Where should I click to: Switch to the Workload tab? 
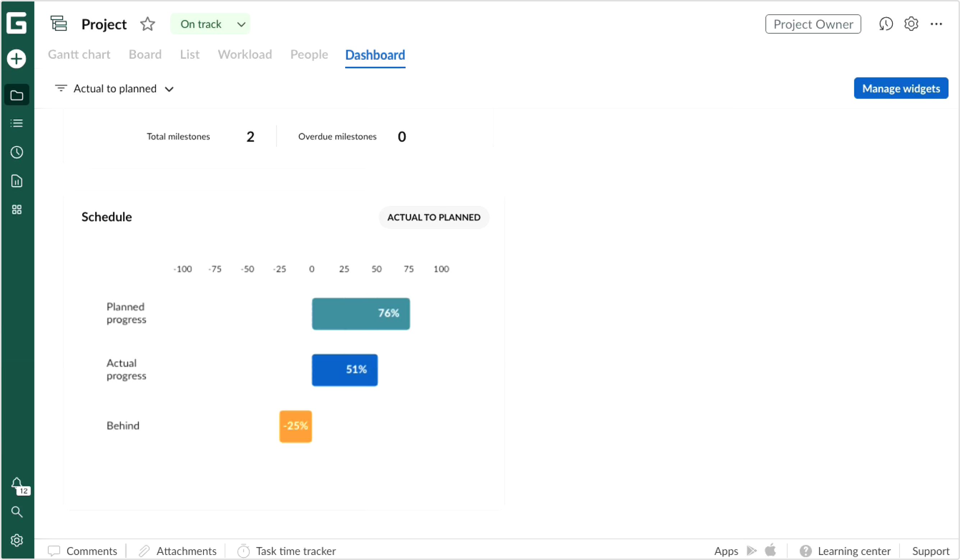(244, 55)
